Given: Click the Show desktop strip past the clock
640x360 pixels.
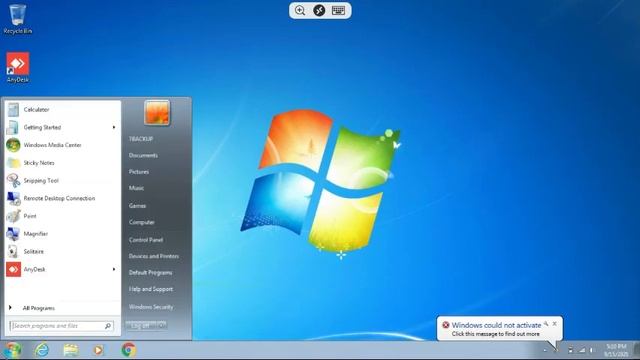Looking at the screenshot, I should (636, 350).
